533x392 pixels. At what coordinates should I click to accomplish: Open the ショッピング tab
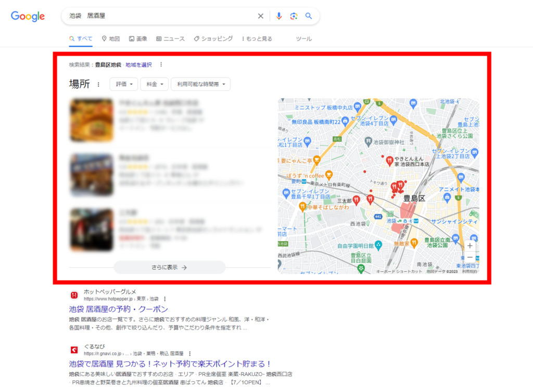click(x=213, y=38)
